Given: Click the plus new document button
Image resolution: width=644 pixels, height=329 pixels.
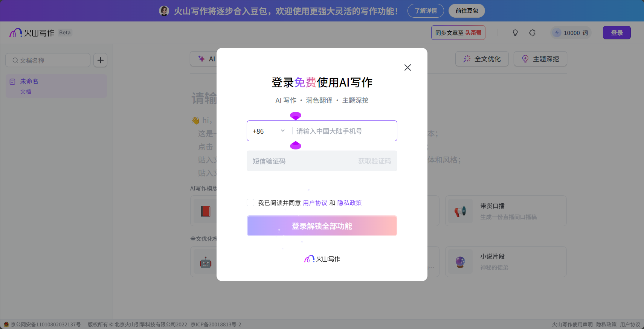Looking at the screenshot, I should 101,60.
